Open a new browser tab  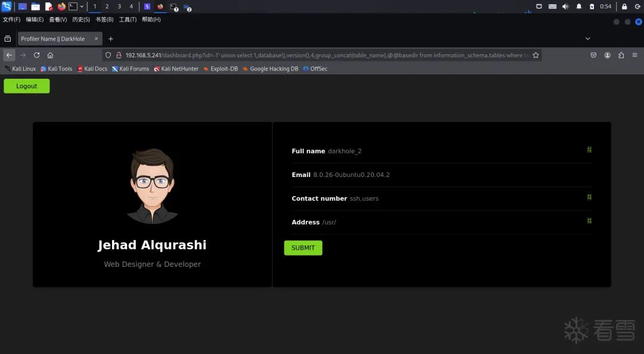tap(110, 39)
